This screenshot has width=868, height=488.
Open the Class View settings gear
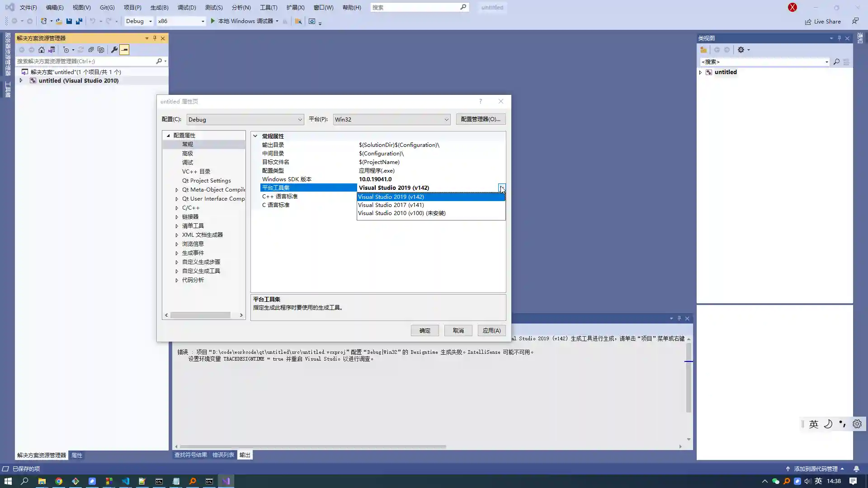[x=741, y=50]
